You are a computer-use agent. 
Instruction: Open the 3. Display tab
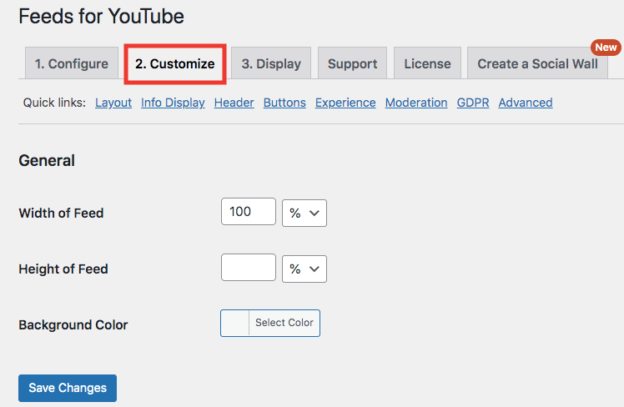[x=271, y=63]
